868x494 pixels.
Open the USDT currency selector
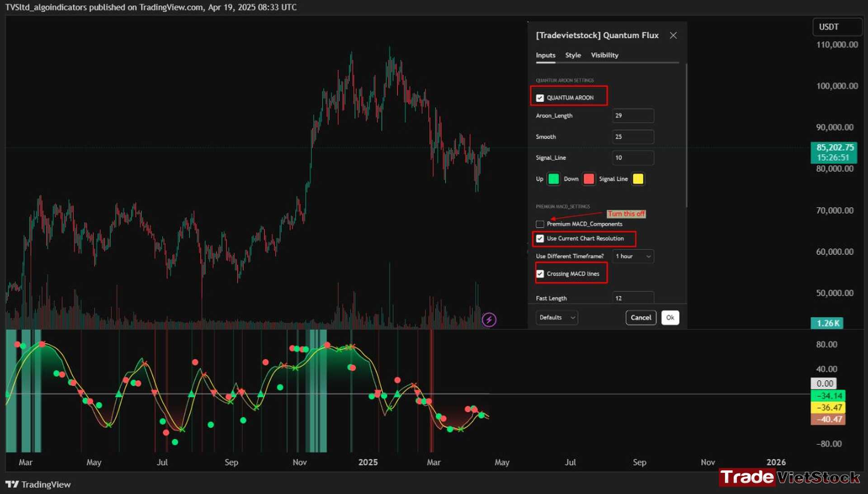click(837, 27)
